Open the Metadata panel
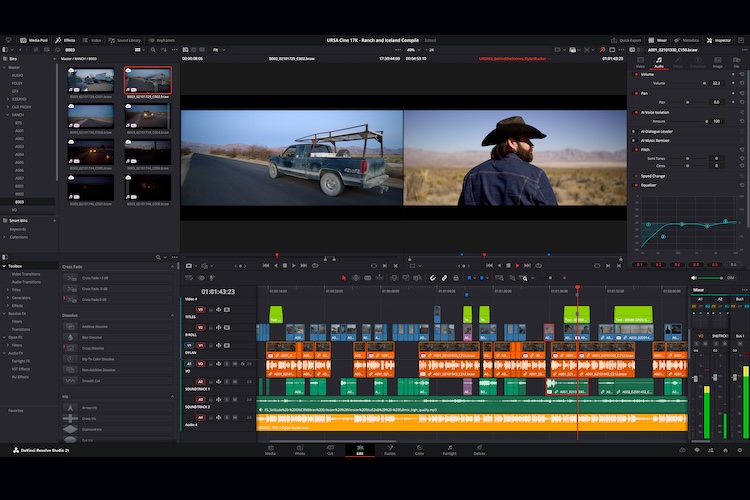Viewport: 750px width, 500px height. click(x=687, y=40)
